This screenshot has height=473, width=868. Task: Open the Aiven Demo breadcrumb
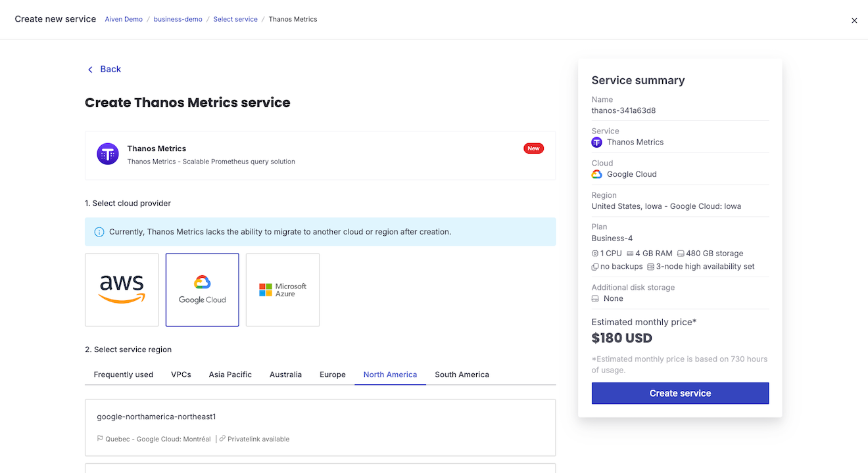pos(124,19)
